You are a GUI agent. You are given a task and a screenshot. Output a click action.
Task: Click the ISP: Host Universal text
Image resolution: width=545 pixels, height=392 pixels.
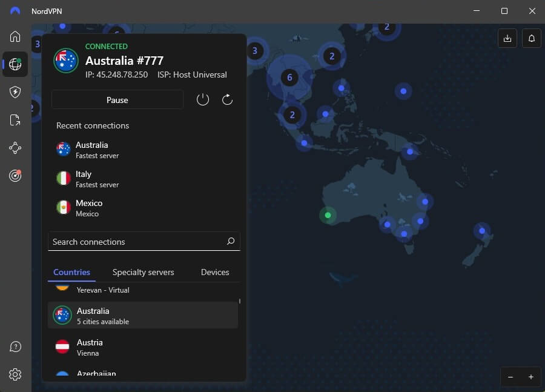(192, 75)
